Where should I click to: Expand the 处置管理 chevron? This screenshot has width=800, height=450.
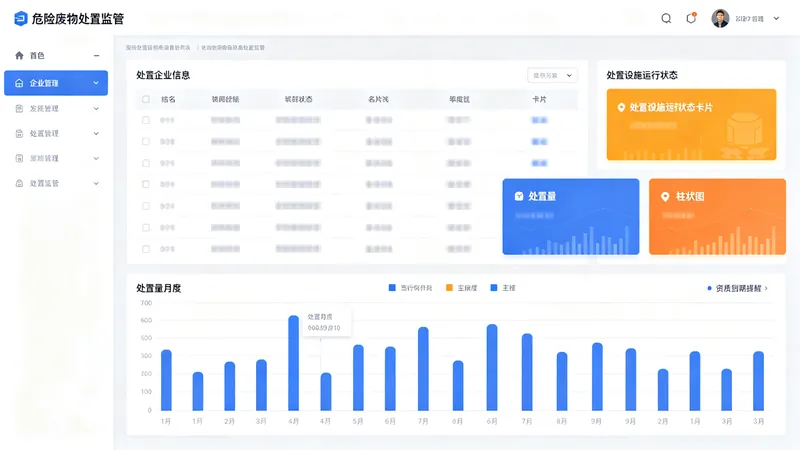coord(96,133)
